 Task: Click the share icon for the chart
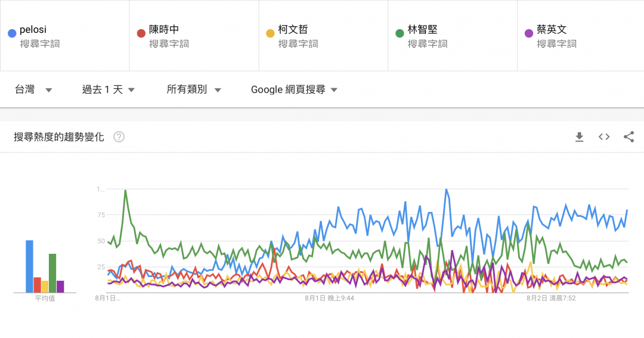coord(628,137)
